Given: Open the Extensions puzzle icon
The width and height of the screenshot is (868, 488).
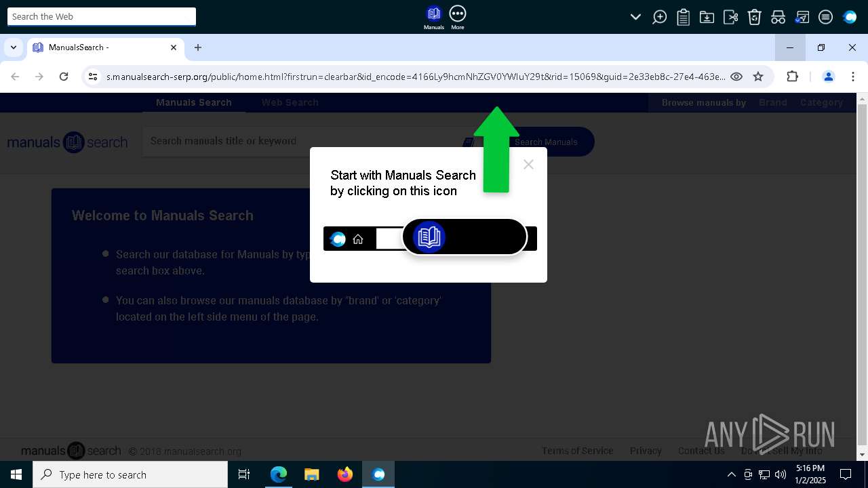Looking at the screenshot, I should point(792,77).
